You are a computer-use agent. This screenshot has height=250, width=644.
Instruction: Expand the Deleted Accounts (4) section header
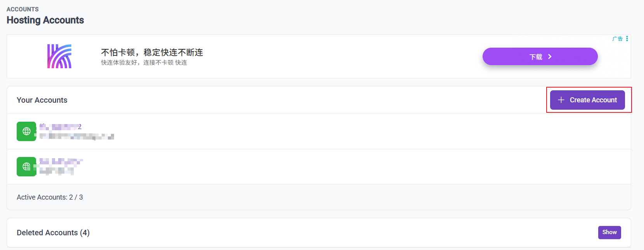click(53, 233)
